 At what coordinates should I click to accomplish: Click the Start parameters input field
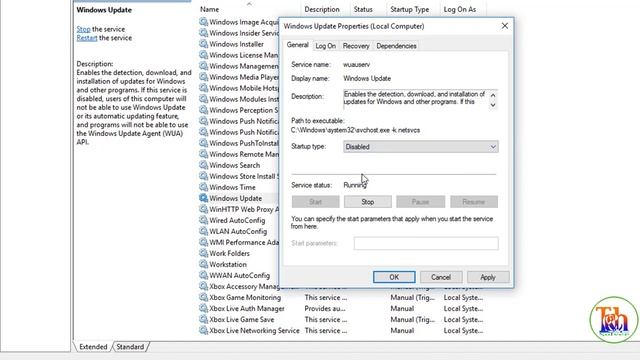coord(426,243)
